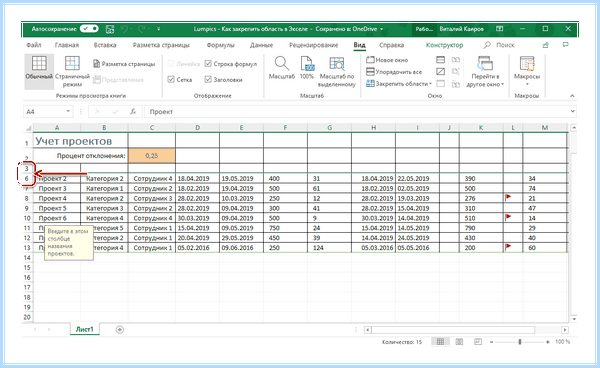Click the unhide window icon
Image resolution: width=600 pixels, height=368 pixels.
440,84
